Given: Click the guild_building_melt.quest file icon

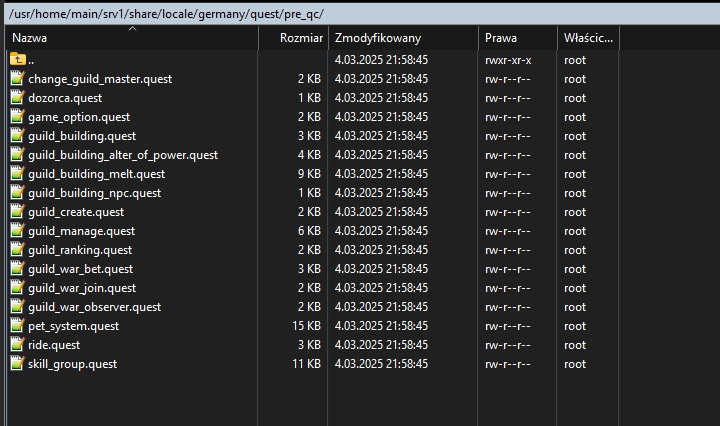Looking at the screenshot, I should pos(17,174).
